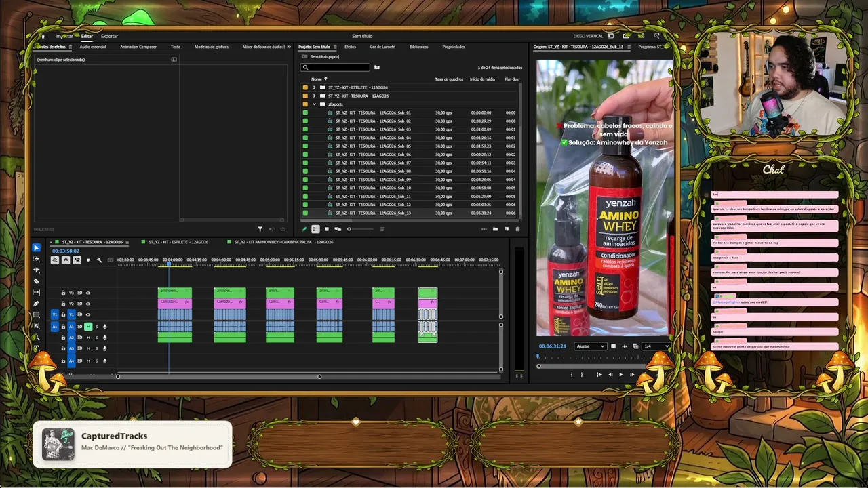Select the Ripple Edit tool

click(x=37, y=270)
